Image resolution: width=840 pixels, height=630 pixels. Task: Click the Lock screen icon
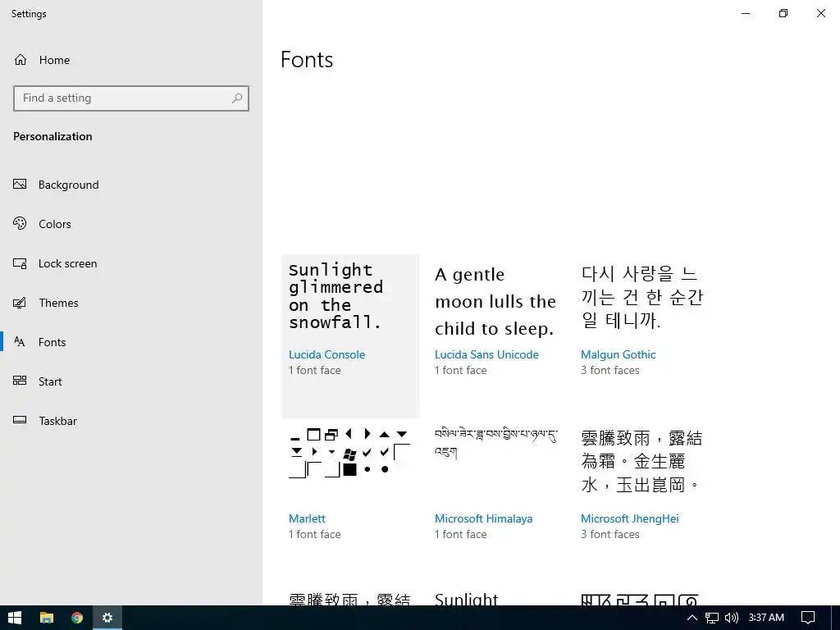[x=20, y=263]
